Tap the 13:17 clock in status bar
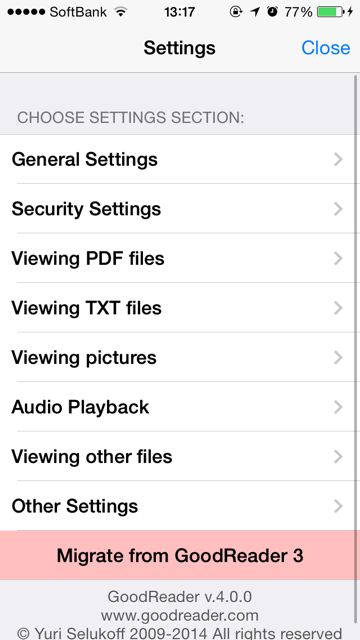Viewport: 360px width, 640px height. click(180, 12)
